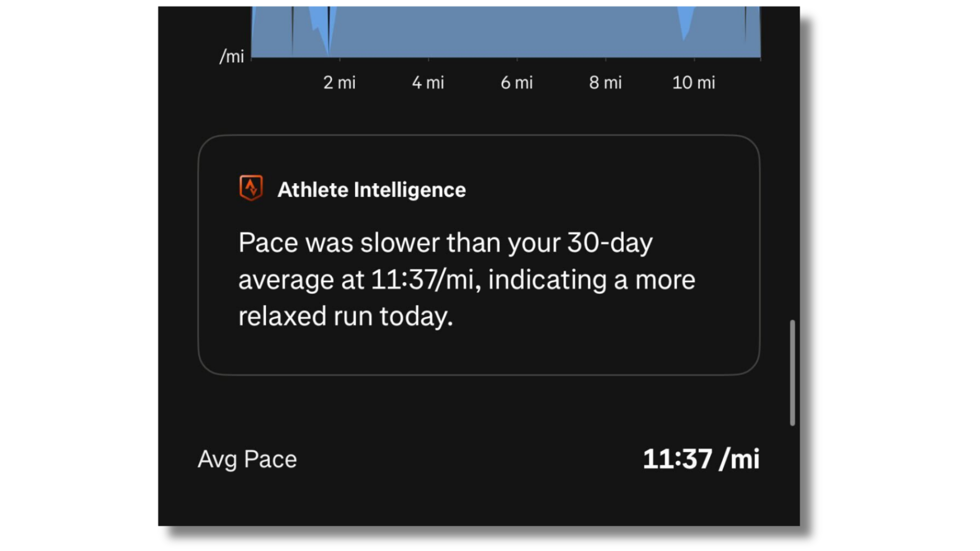
Task: Click "Pace was slower than your 30-day" line
Action: click(x=445, y=243)
